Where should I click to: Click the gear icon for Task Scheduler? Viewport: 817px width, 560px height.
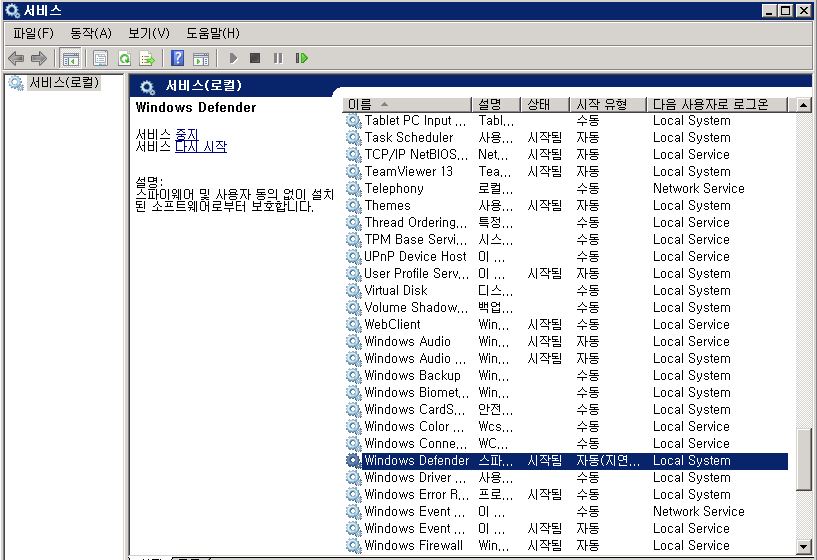(353, 138)
